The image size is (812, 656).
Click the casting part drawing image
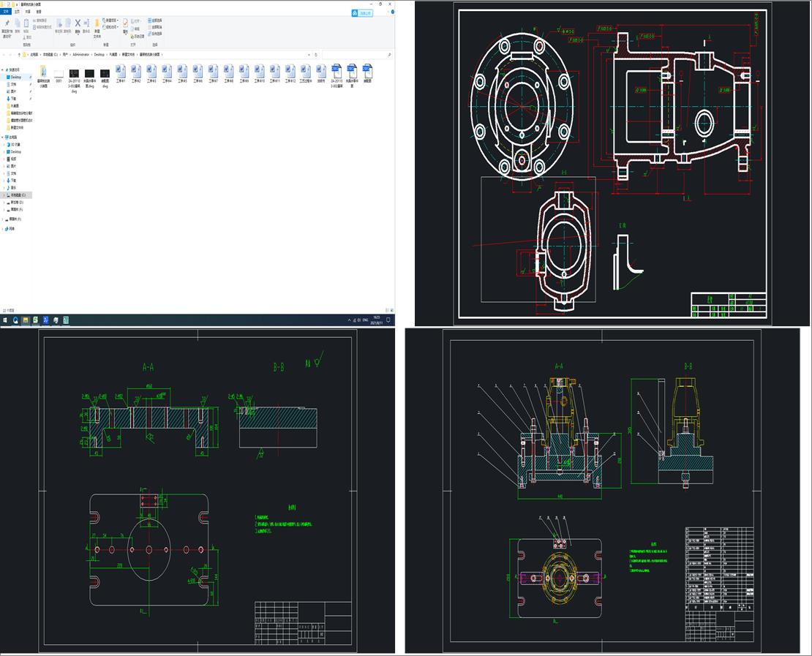coord(613,163)
